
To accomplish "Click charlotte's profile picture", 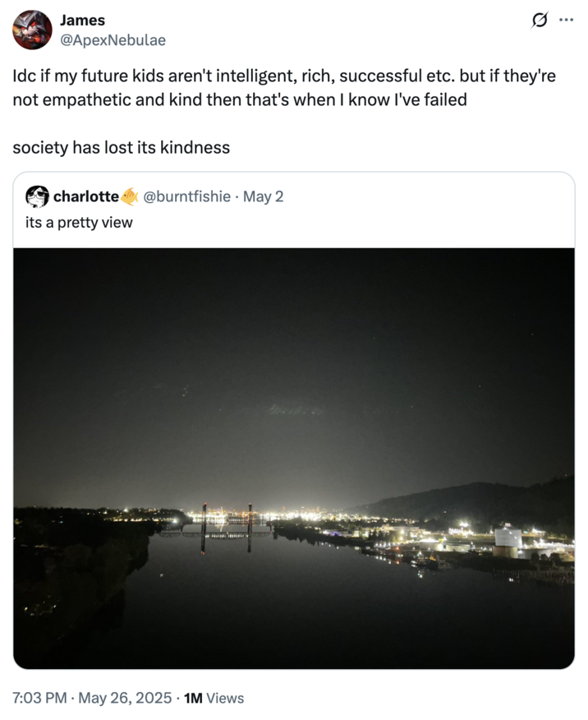I will pyautogui.click(x=34, y=196).
